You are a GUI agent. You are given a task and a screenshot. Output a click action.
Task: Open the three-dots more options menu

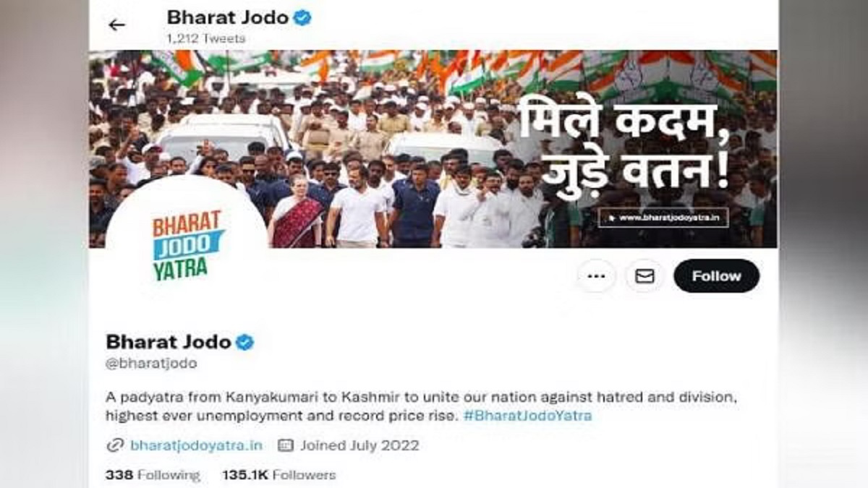point(596,276)
